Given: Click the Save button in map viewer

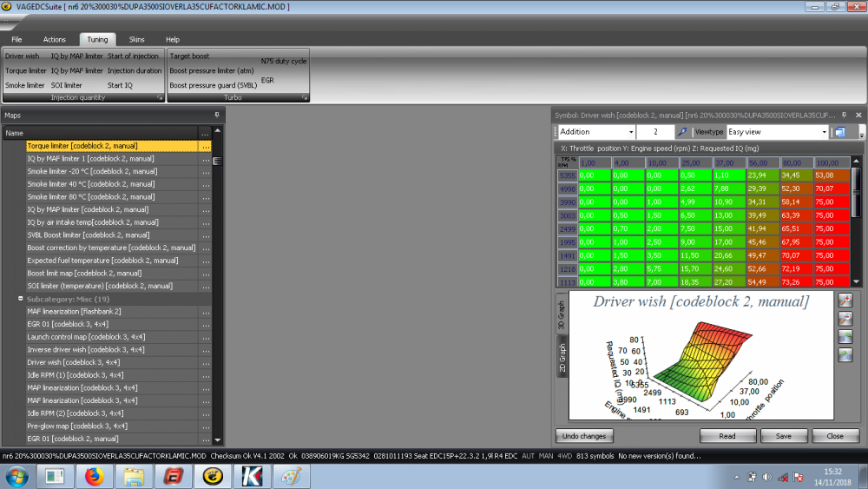Looking at the screenshot, I should [783, 436].
